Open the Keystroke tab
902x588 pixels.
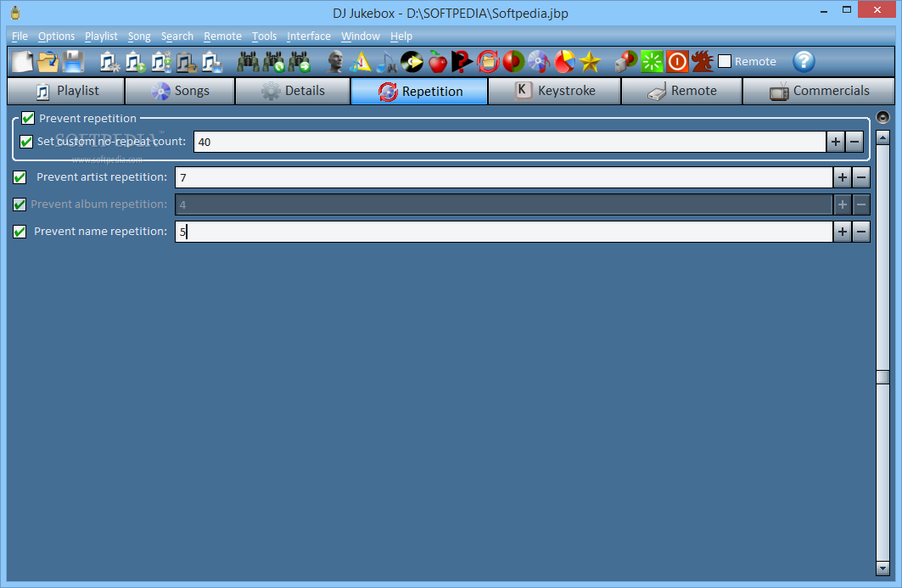[555, 91]
